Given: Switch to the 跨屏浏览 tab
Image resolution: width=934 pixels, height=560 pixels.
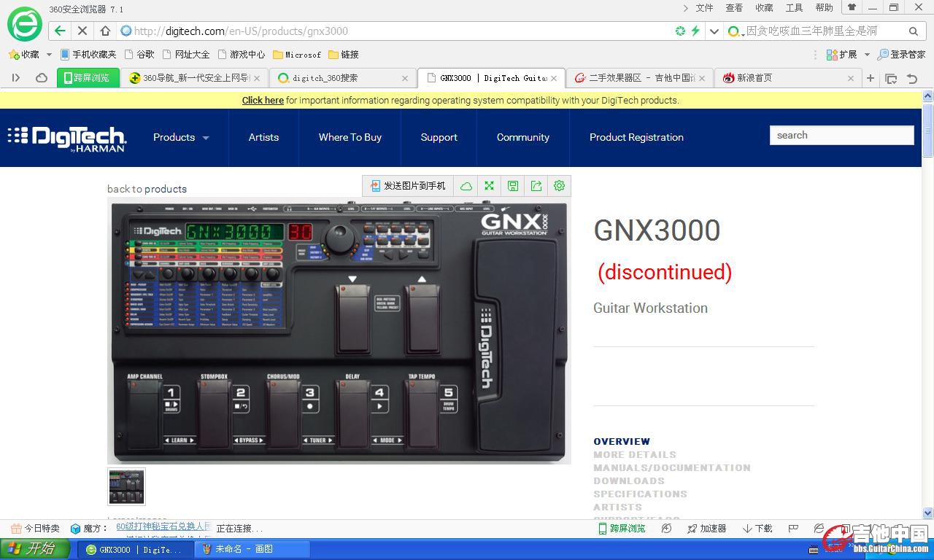Looking at the screenshot, I should pyautogui.click(x=88, y=78).
